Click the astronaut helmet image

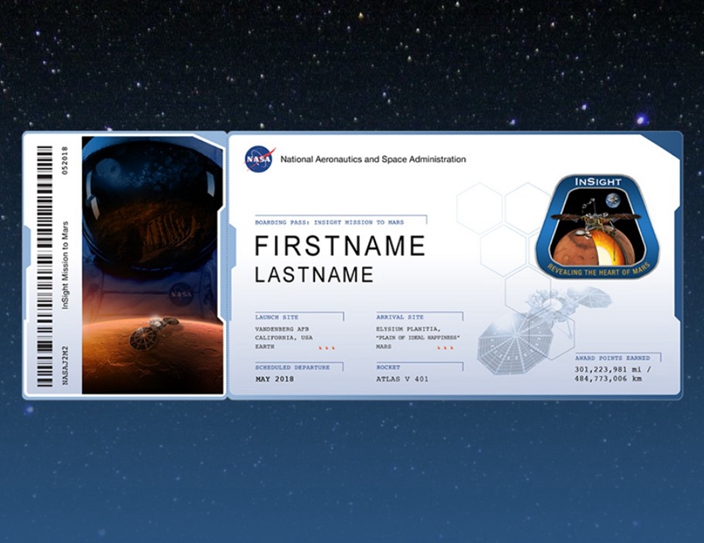153,211
